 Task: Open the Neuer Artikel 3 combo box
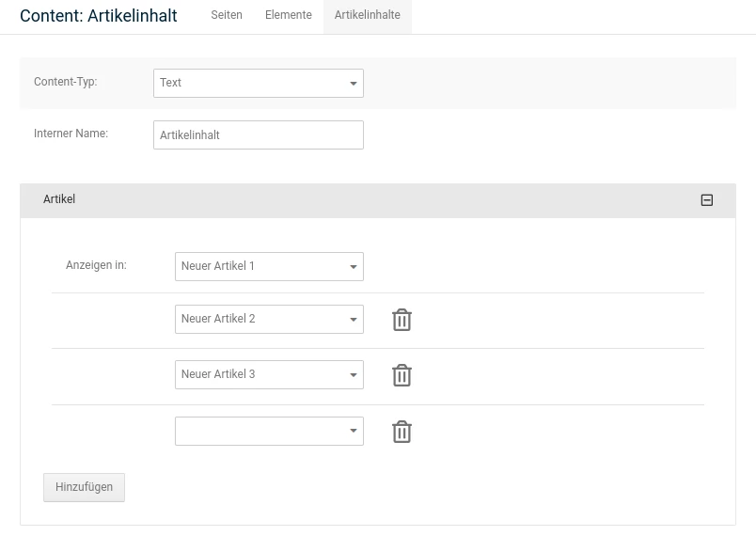[269, 374]
